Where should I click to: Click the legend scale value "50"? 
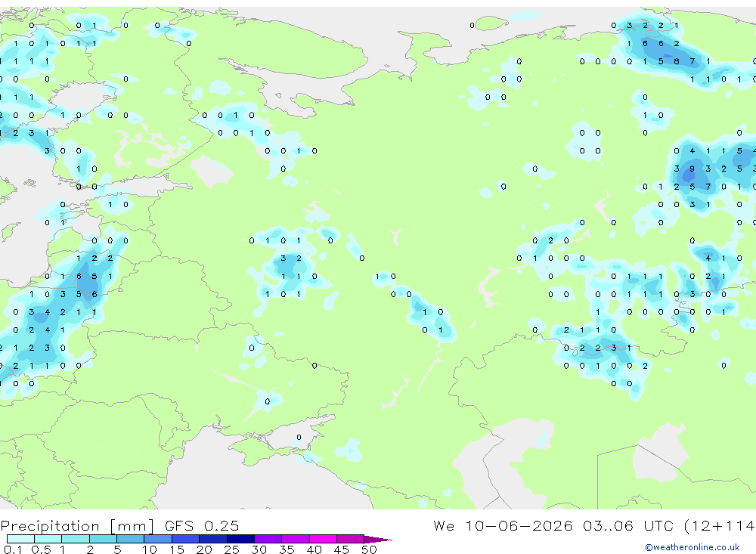(369, 549)
